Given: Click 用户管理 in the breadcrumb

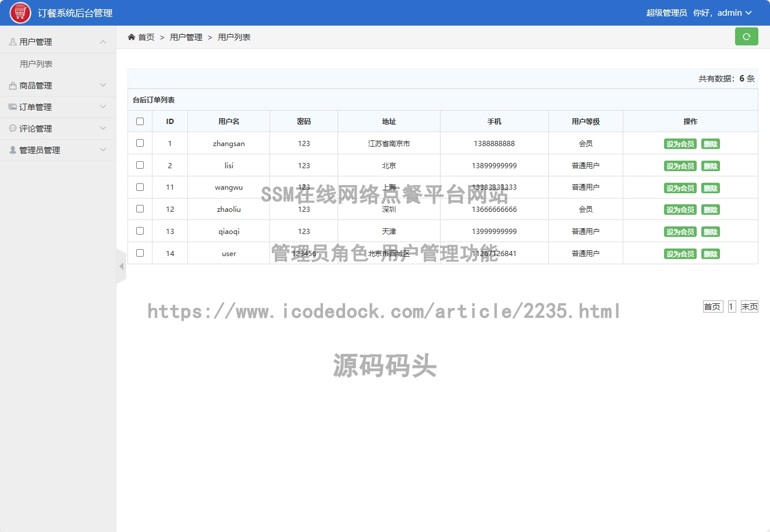Looking at the screenshot, I should coord(186,37).
